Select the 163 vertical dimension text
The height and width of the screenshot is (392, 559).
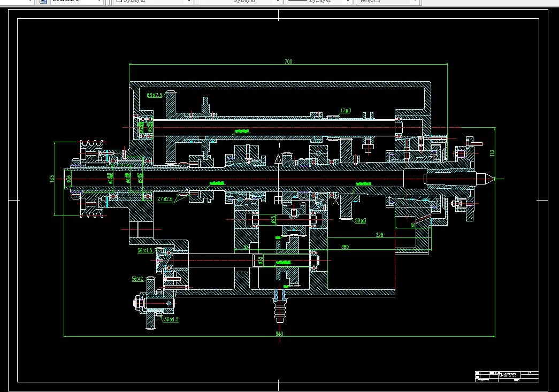[52, 179]
